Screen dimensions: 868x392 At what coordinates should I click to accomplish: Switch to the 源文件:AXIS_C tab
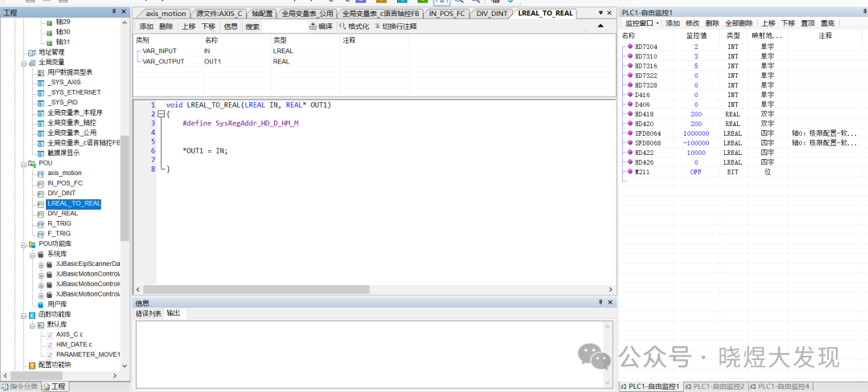point(220,14)
